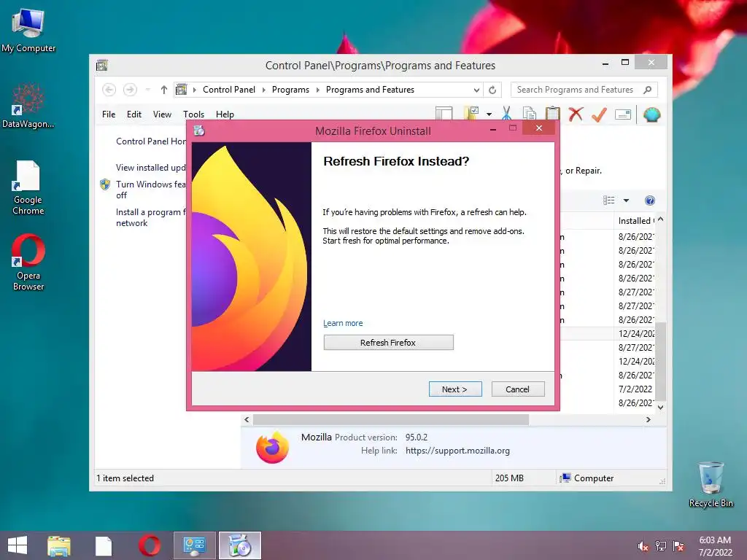Open the recent locations dropdown arrow
Viewport: 747px width, 560px height.
147,90
